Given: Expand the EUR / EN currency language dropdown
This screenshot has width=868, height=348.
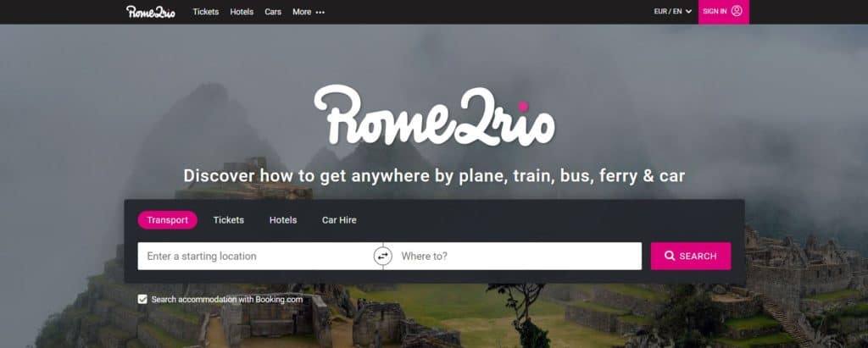Looking at the screenshot, I should pyautogui.click(x=672, y=11).
